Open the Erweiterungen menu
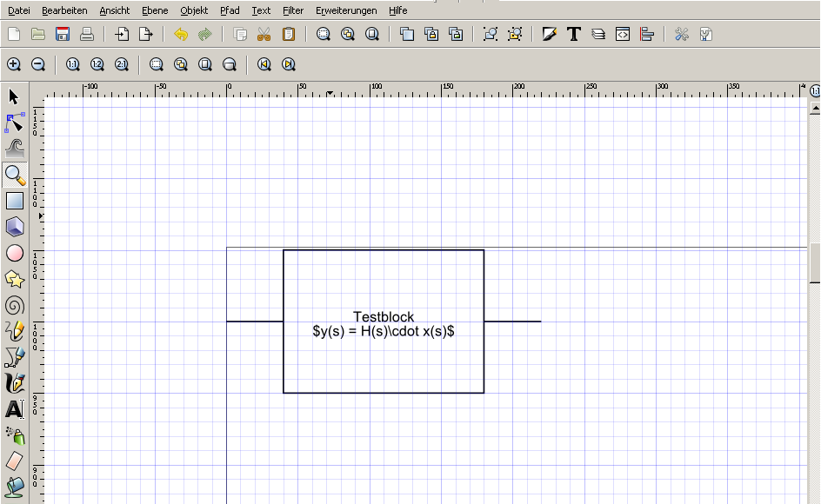Screen dimensions: 821x504 pyautogui.click(x=346, y=10)
